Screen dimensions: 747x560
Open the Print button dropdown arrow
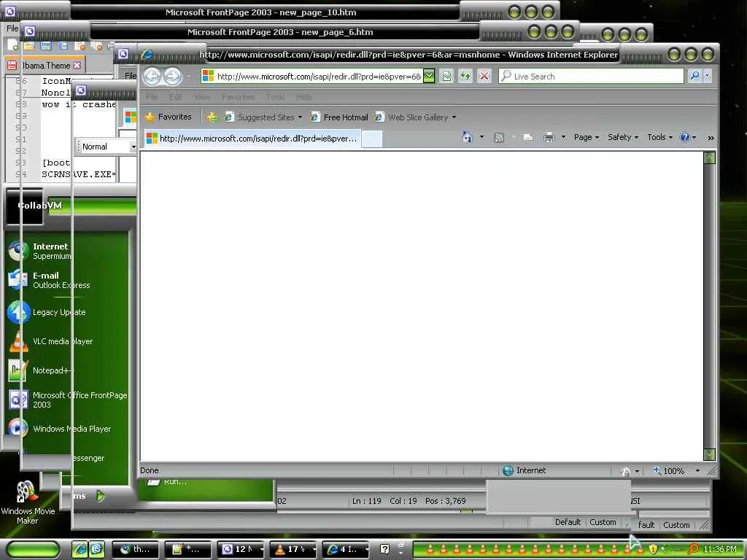(x=563, y=137)
